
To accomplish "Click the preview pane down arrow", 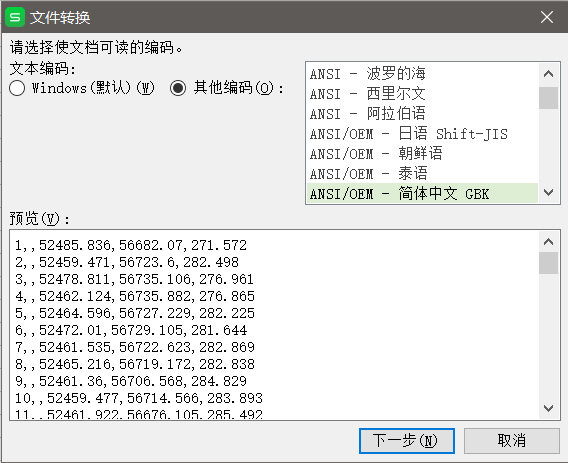I will (548, 408).
